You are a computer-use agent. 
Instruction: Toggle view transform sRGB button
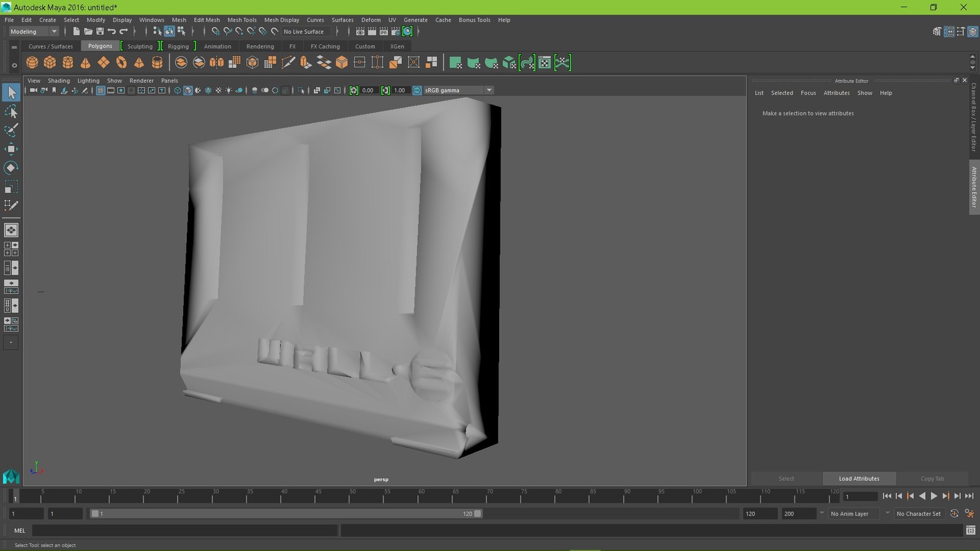pos(417,90)
